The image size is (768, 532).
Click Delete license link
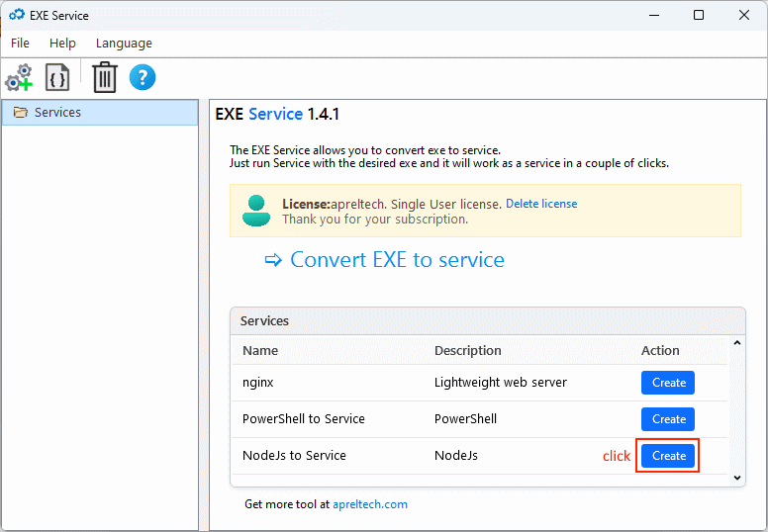click(541, 204)
